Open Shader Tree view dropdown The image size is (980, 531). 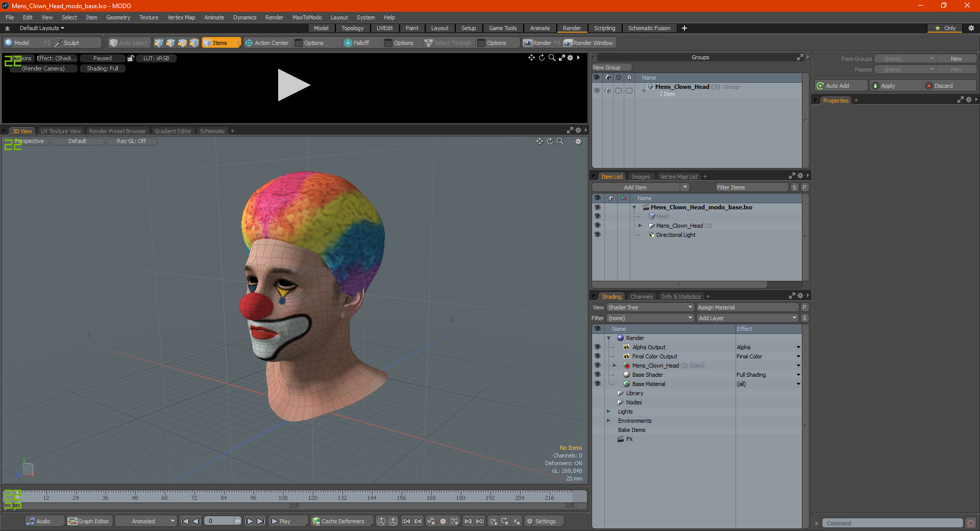pyautogui.click(x=650, y=307)
